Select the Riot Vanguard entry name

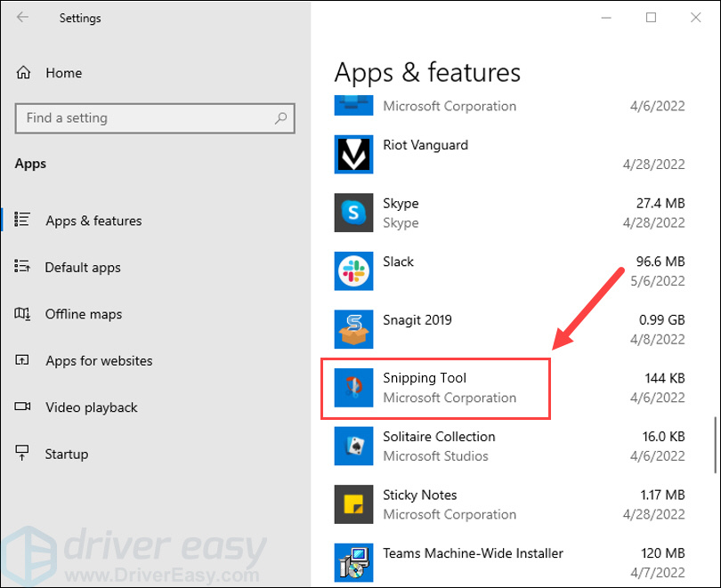pyautogui.click(x=425, y=145)
